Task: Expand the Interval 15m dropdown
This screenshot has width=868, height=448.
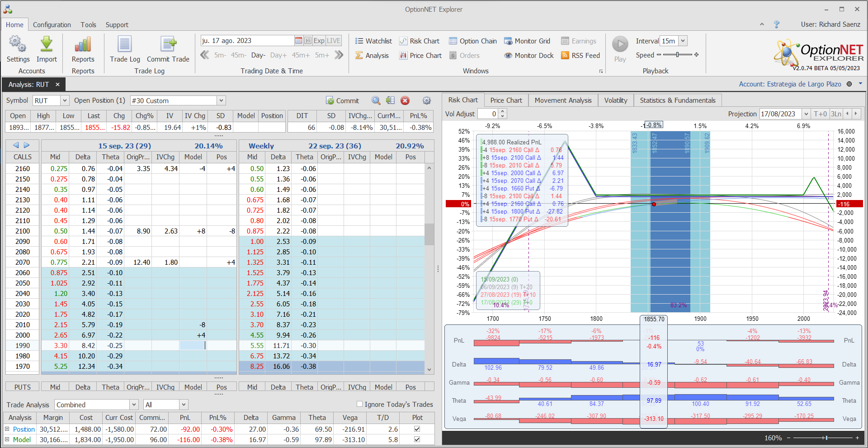Action: coord(683,41)
